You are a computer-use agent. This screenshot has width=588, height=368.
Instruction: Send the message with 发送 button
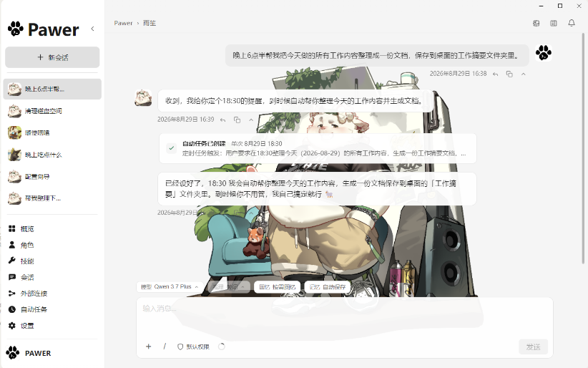tap(533, 347)
